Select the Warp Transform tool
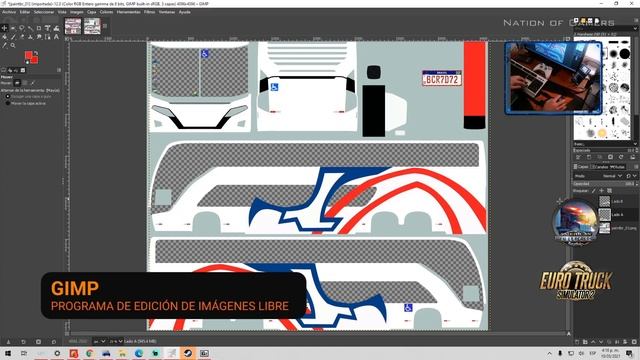Image resolution: width=640 pixels, height=360 pixels. click(56, 28)
